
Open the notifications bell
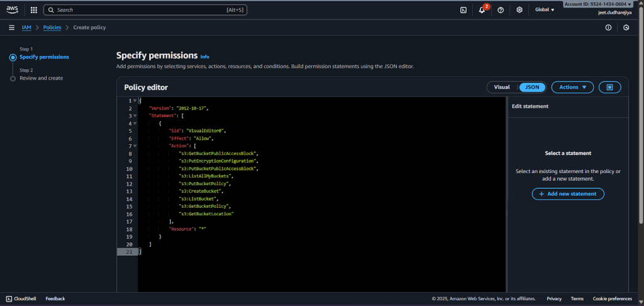tap(482, 10)
